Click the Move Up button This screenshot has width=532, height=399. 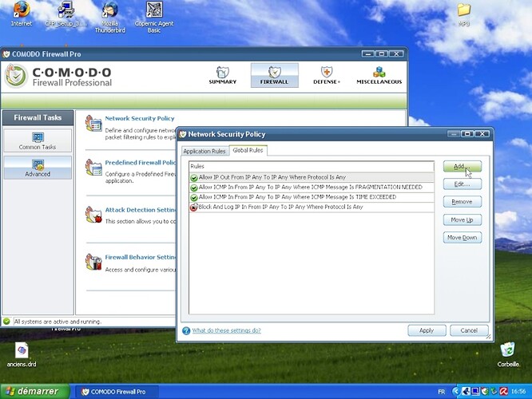point(463,219)
